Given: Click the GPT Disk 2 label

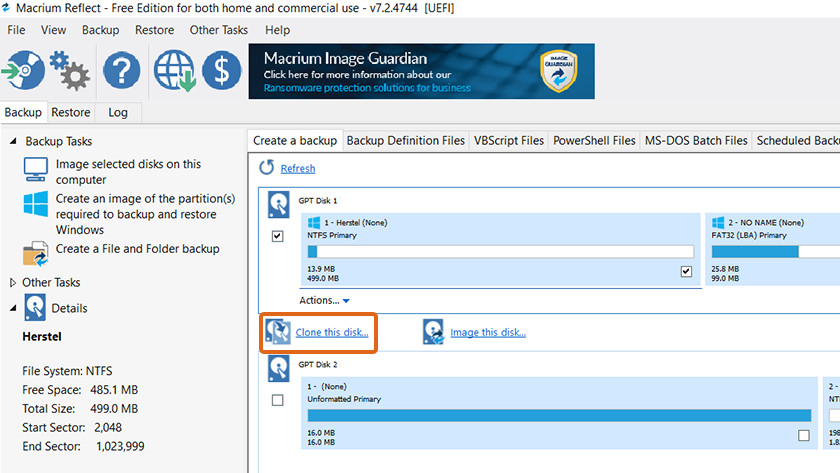Looking at the screenshot, I should (318, 364).
